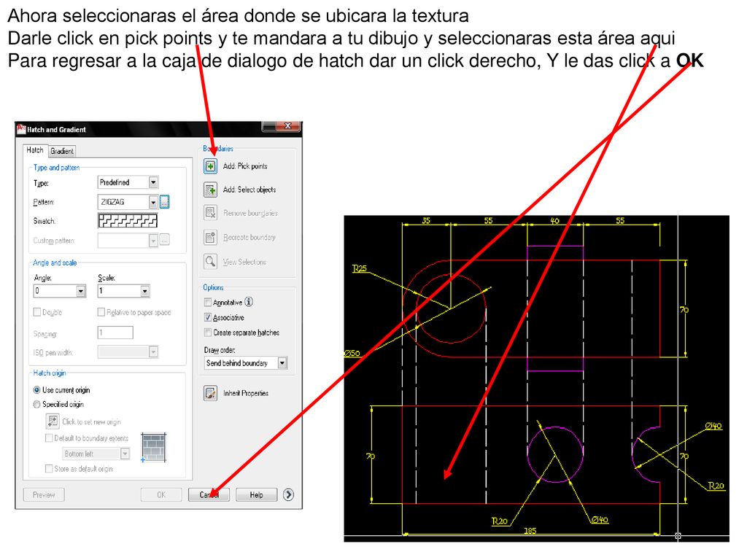Viewport: 747px width, 560px height.
Task: Click the Help button
Action: pyautogui.click(x=256, y=495)
